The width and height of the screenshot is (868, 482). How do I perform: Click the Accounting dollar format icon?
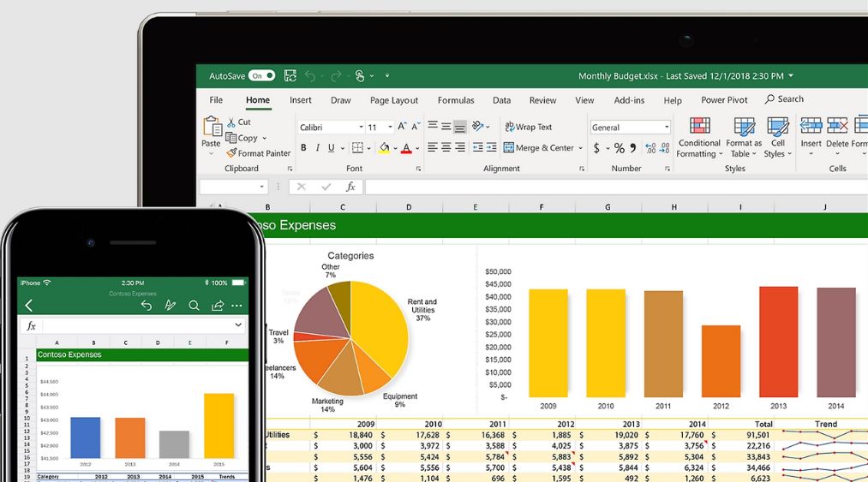point(596,148)
